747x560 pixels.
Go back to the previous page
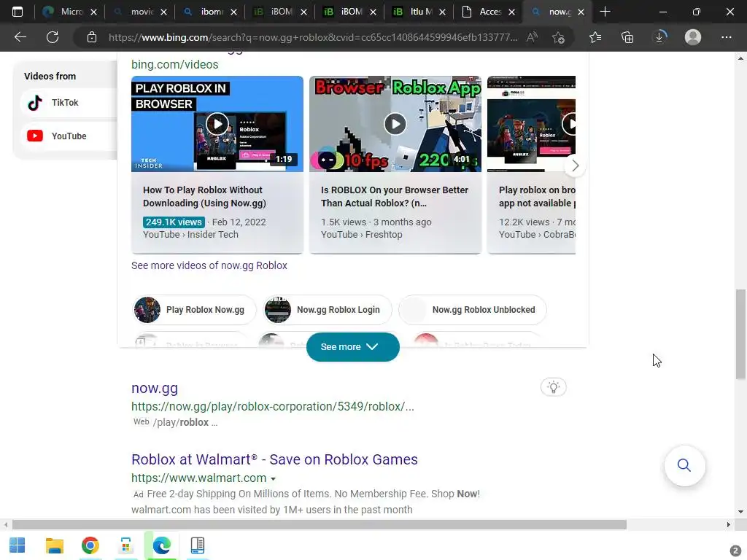(20, 37)
